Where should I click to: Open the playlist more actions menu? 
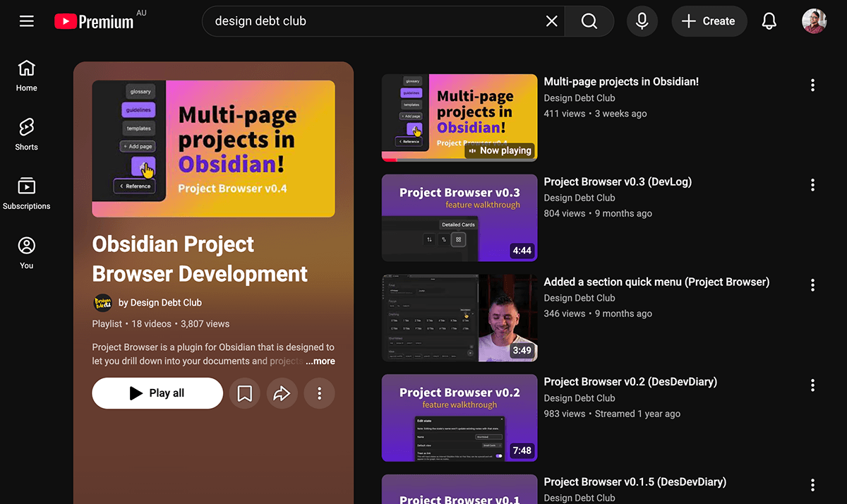coord(320,393)
